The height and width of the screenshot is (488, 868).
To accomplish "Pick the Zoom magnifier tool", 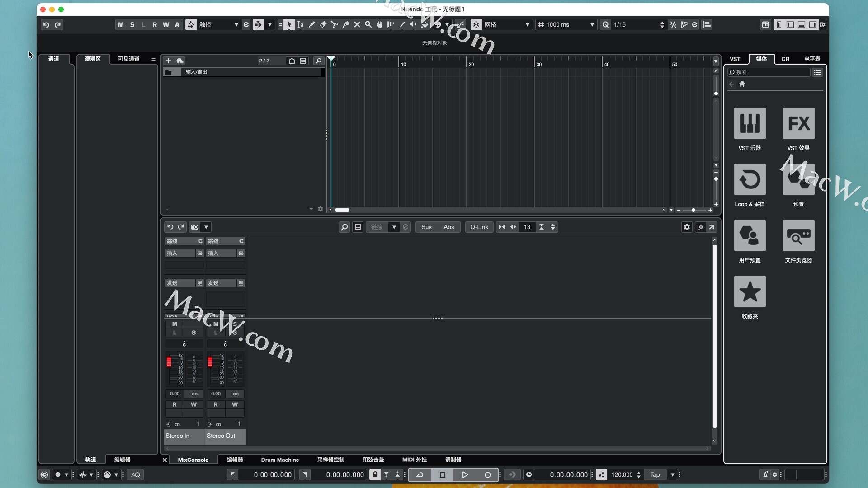I will (368, 25).
